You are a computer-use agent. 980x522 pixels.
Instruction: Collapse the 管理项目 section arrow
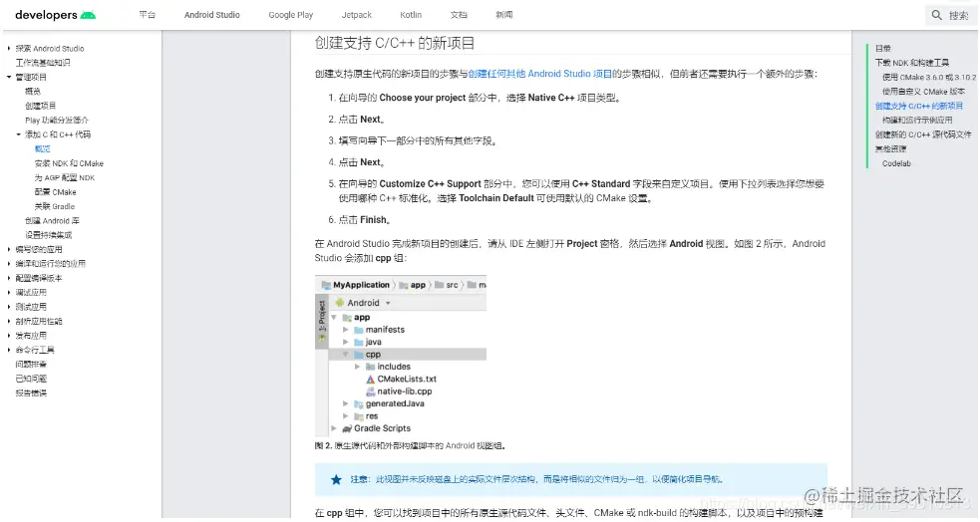click(9, 77)
